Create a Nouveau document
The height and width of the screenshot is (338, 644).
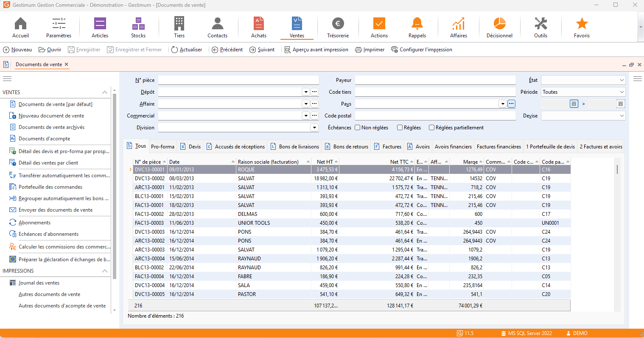click(17, 50)
